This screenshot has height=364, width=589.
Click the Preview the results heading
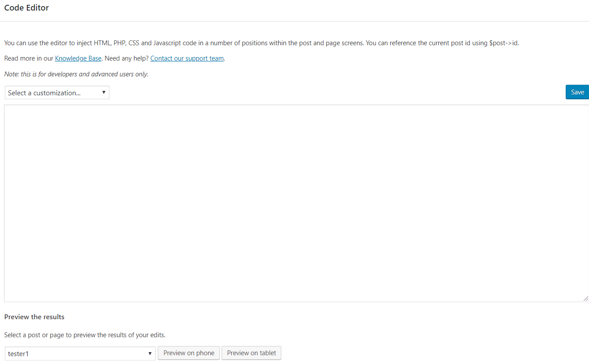point(34,317)
